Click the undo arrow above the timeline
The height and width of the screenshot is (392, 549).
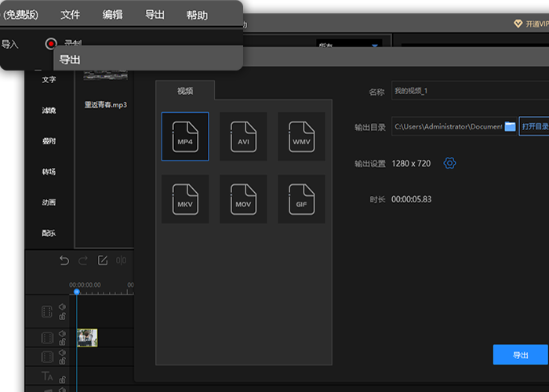click(65, 261)
